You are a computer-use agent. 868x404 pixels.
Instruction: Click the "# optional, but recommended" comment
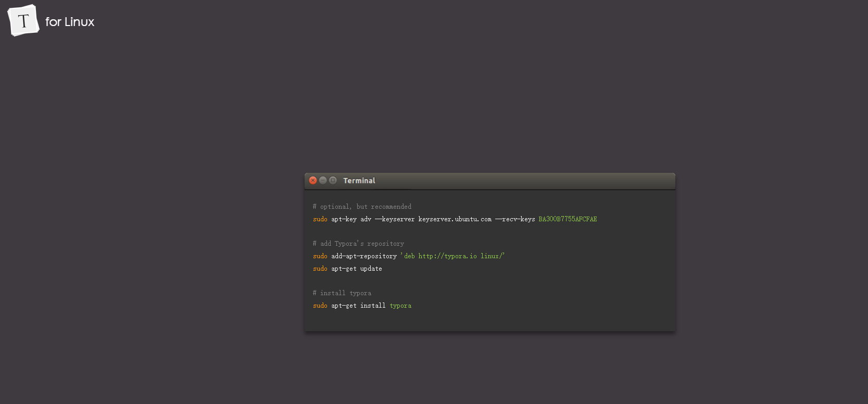click(x=362, y=207)
